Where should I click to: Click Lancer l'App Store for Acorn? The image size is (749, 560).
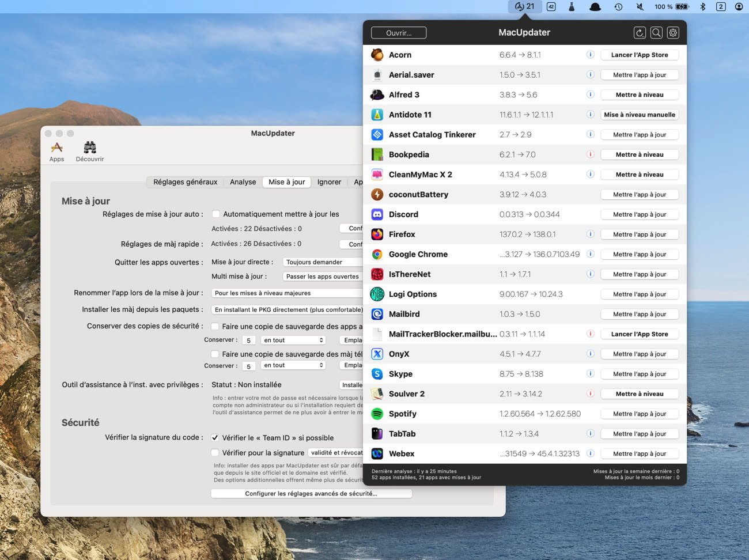pyautogui.click(x=640, y=55)
